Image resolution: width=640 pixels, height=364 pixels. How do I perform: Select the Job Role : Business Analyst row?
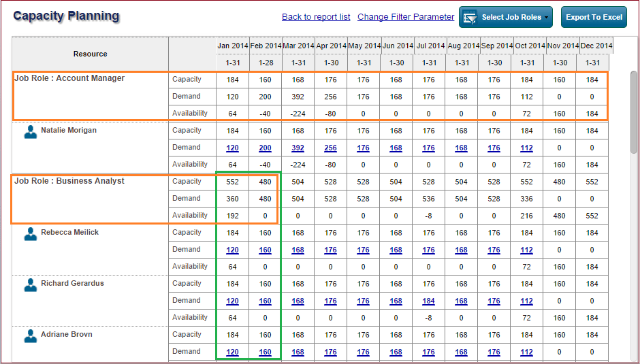(x=69, y=181)
